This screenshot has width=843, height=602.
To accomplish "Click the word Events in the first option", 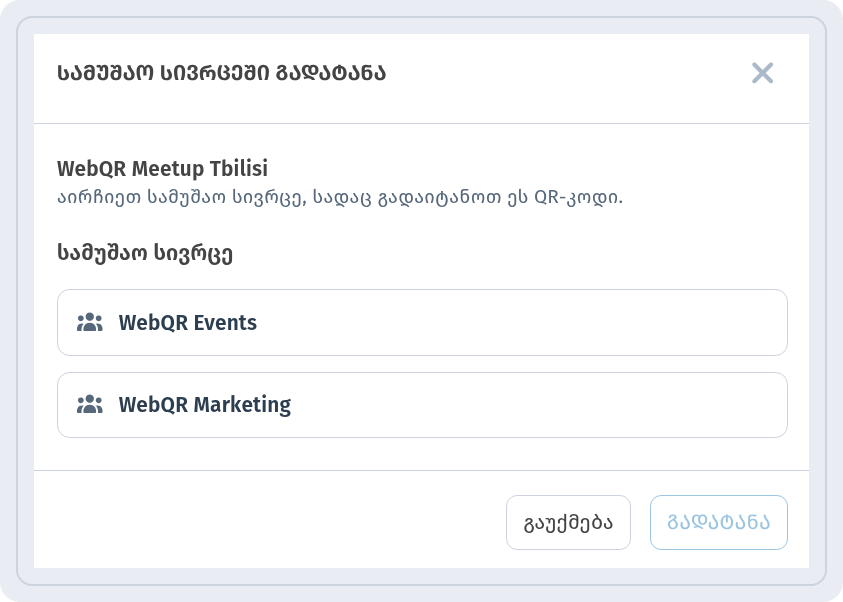I will pos(225,322).
